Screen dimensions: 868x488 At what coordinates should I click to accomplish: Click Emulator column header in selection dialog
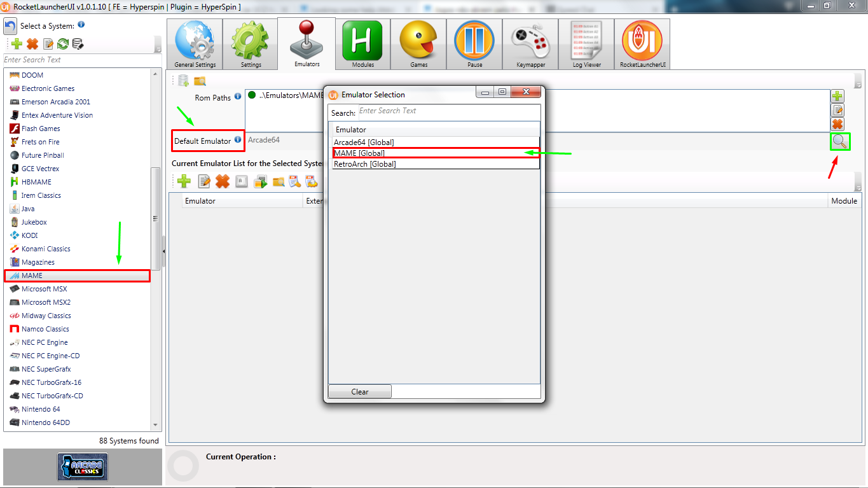(436, 130)
